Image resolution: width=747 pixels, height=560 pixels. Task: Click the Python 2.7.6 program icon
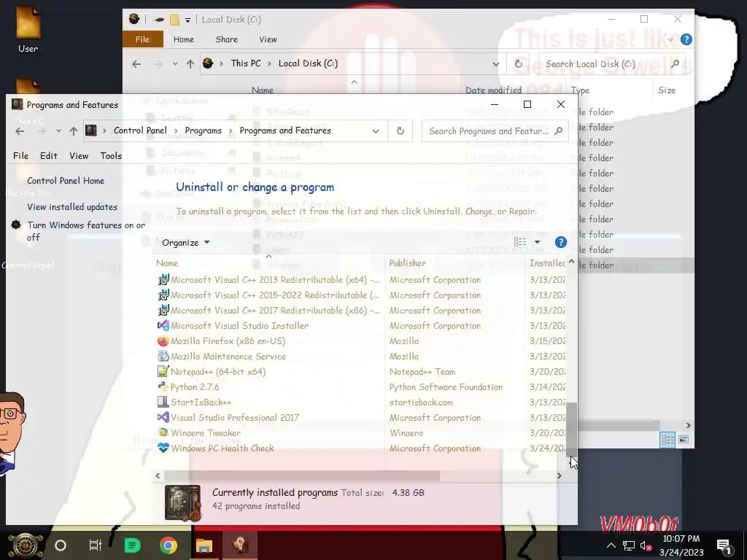[x=163, y=386]
